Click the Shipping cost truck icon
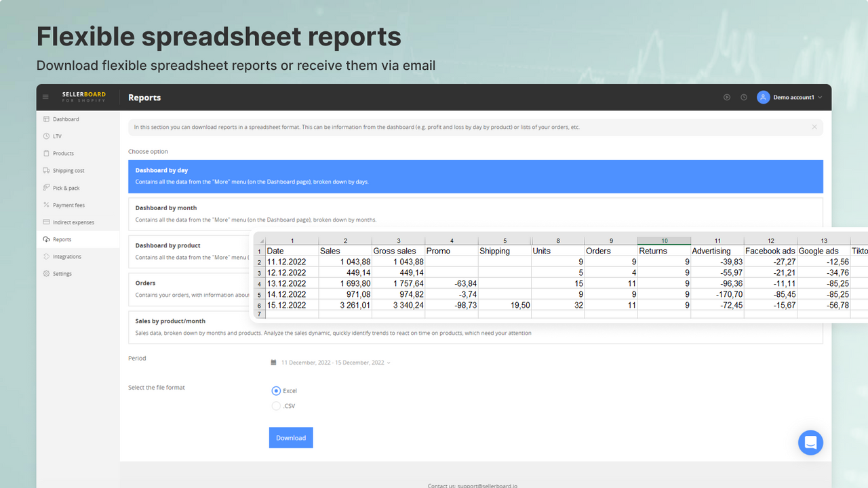This screenshot has width=868, height=488. pyautogui.click(x=46, y=171)
